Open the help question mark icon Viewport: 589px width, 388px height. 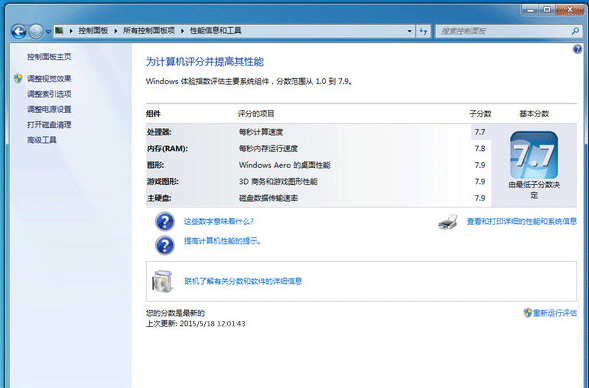577,49
